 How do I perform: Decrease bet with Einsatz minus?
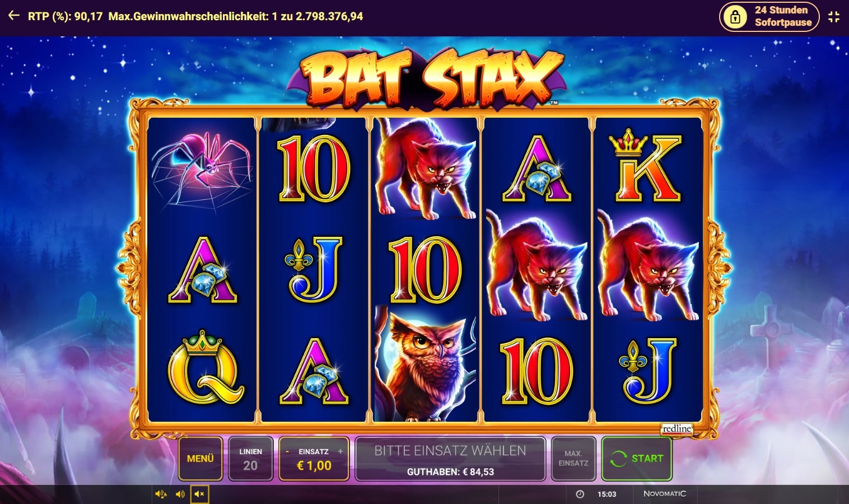(288, 451)
